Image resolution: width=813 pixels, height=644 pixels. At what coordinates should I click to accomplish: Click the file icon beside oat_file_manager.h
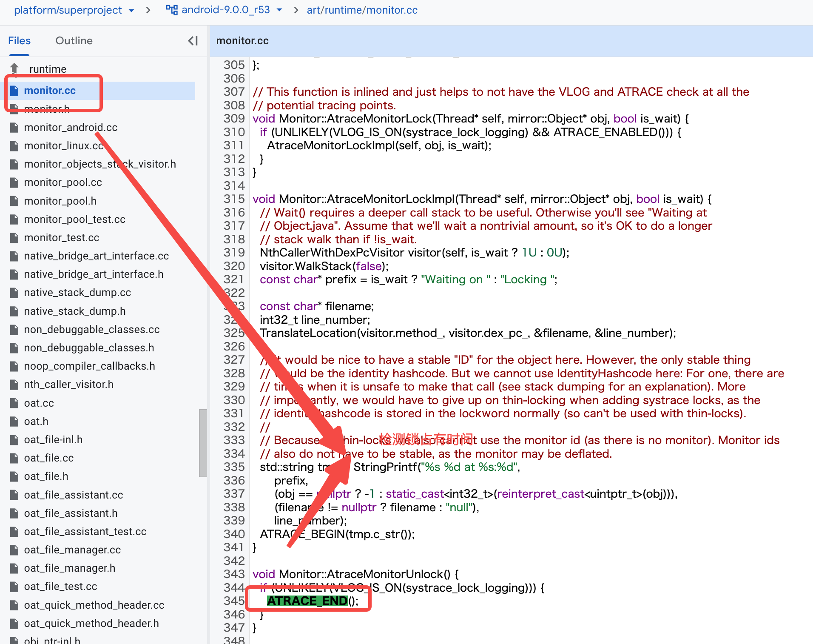tap(14, 568)
